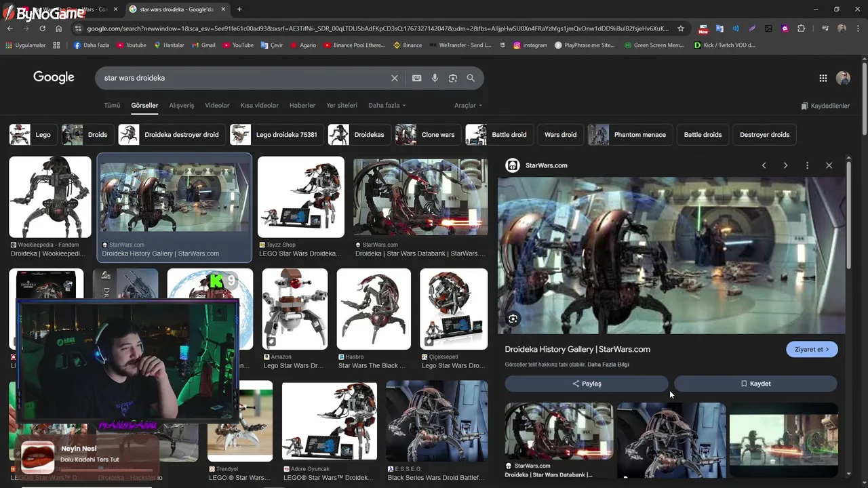Viewport: 868px width, 488px height.
Task: Open Google Lens image search icon
Action: click(x=453, y=78)
